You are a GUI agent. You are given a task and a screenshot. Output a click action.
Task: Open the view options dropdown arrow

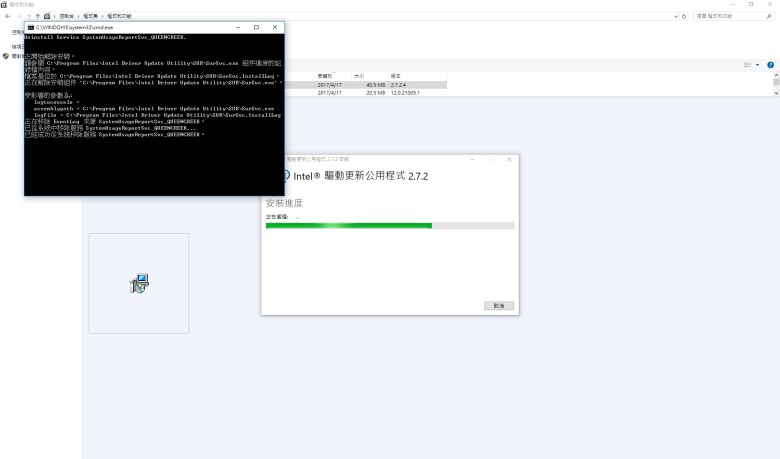coord(758,65)
